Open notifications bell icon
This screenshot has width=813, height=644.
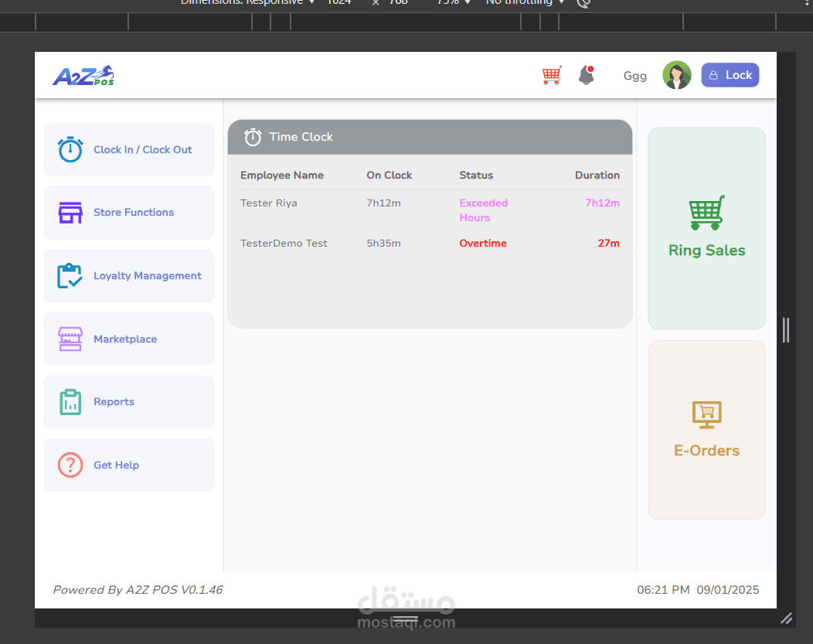coord(587,75)
